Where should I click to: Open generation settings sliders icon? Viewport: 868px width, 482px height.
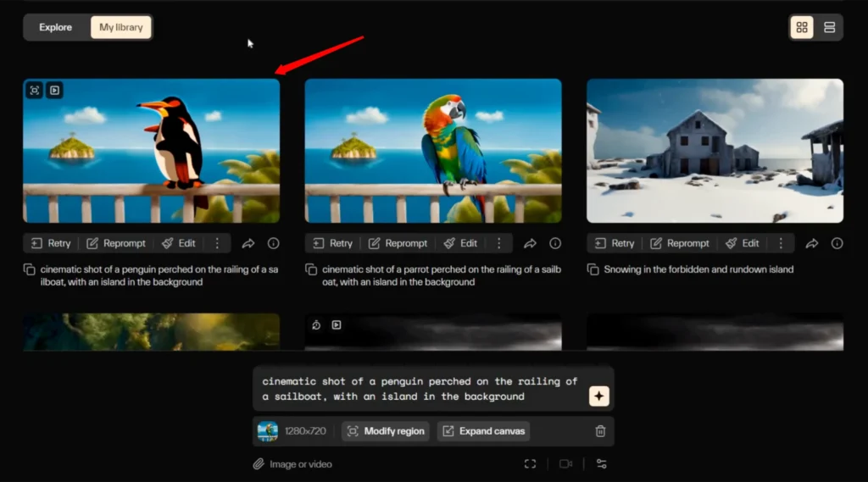point(602,463)
